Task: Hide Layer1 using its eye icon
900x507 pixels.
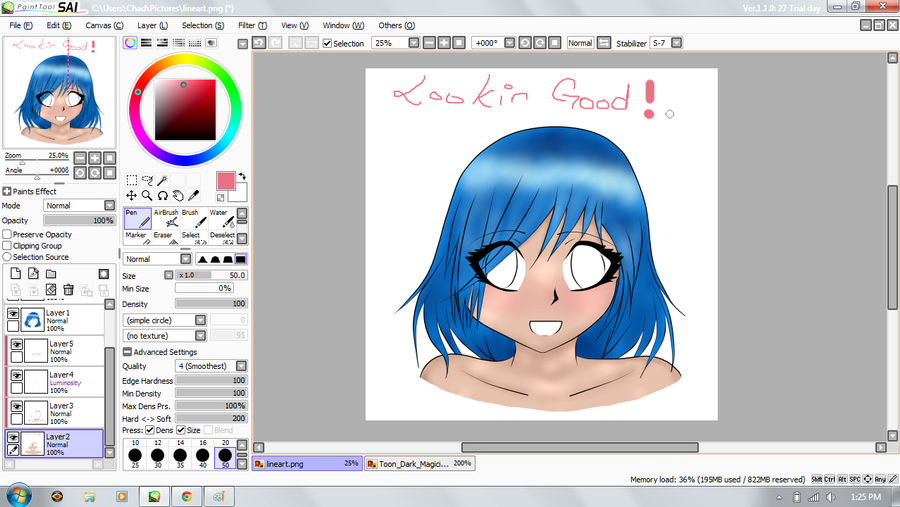Action: [x=13, y=314]
